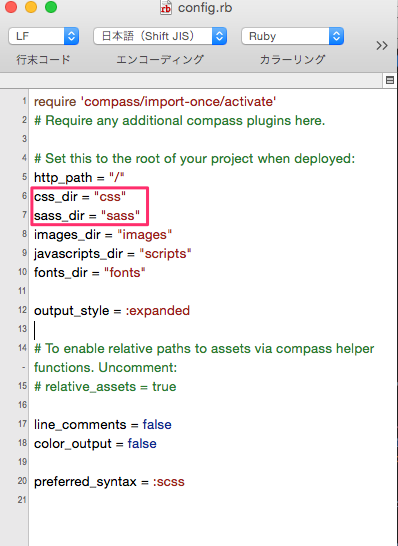Screen dimensions: 398x546
Task: Click the images_dir = "images" line
Action: click(103, 235)
